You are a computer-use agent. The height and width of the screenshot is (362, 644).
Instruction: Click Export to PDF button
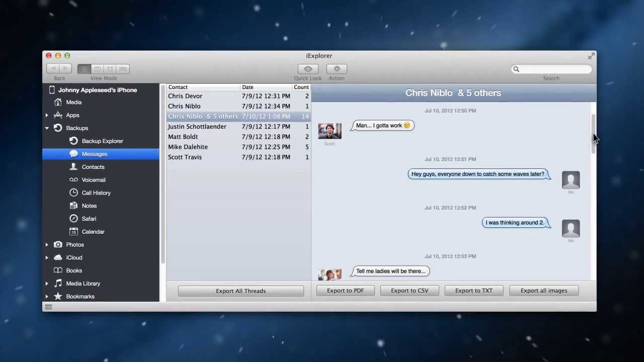[345, 291]
